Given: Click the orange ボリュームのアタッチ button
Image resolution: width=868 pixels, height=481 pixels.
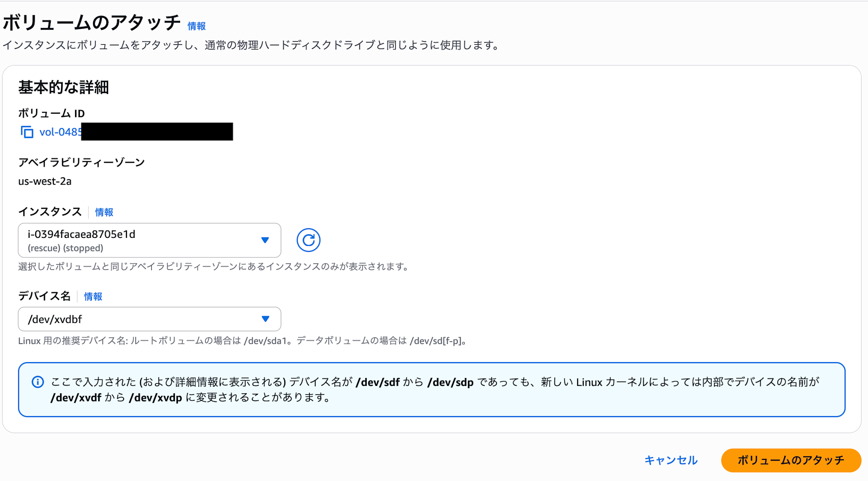Looking at the screenshot, I should [791, 460].
